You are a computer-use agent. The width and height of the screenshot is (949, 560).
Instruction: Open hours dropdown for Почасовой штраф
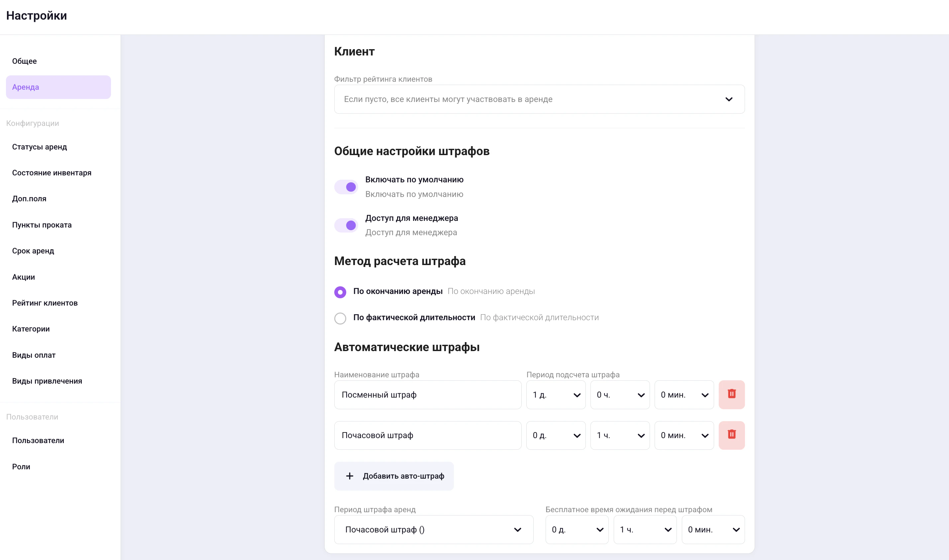pos(619,435)
